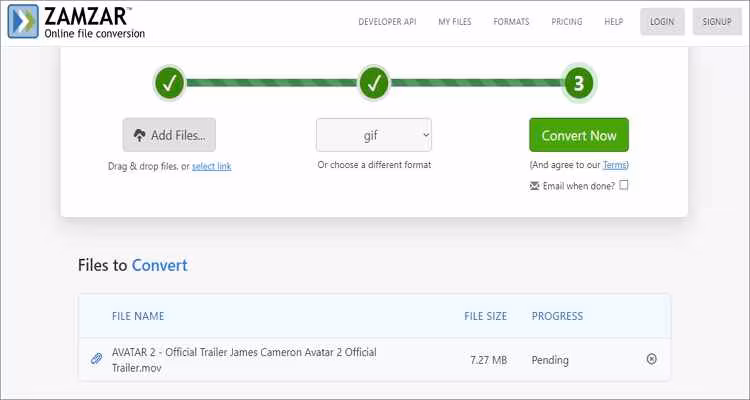Image resolution: width=750 pixels, height=400 pixels.
Task: Click the Add Files button
Action: [x=169, y=135]
